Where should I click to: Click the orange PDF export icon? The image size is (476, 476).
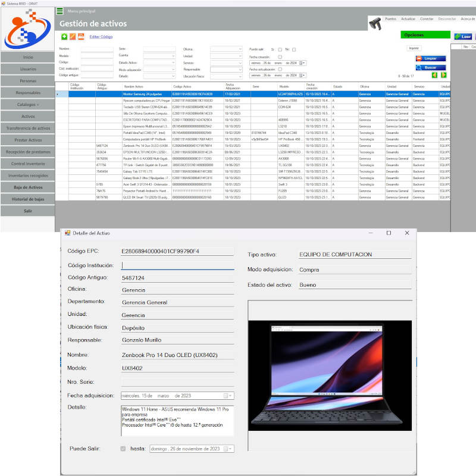click(x=81, y=37)
